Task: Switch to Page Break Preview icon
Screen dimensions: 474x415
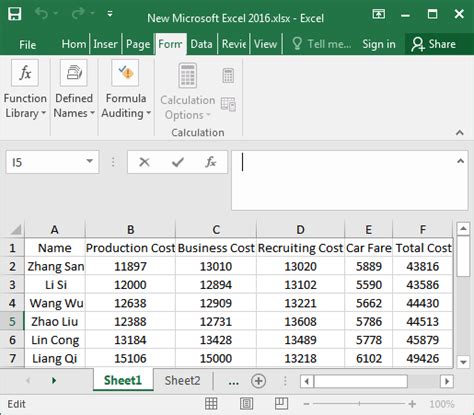Action: click(281, 404)
